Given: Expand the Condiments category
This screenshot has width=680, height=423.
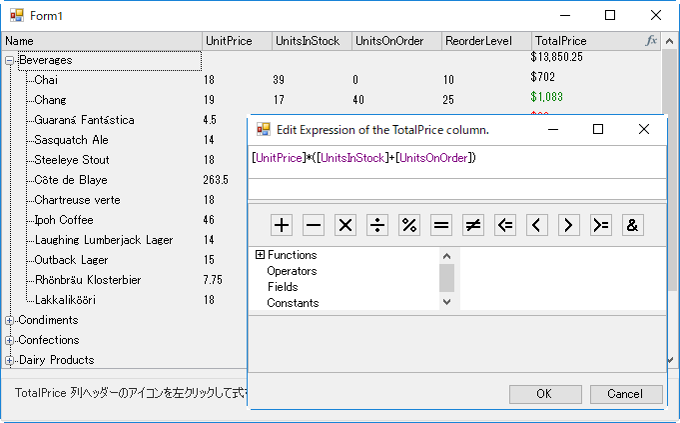Looking at the screenshot, I should click(9, 321).
